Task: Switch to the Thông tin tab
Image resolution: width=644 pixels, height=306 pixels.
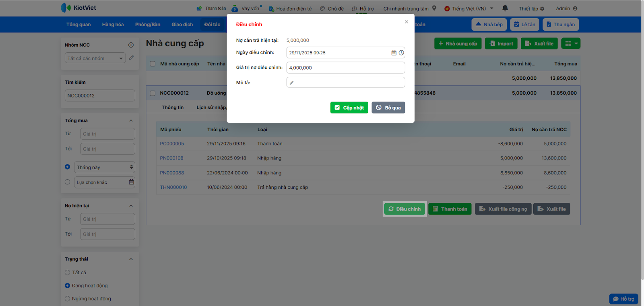Action: pos(173,108)
